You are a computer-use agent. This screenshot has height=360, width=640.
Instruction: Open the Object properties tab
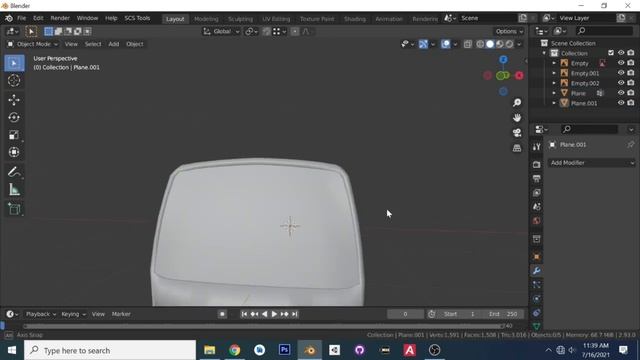pos(536,257)
